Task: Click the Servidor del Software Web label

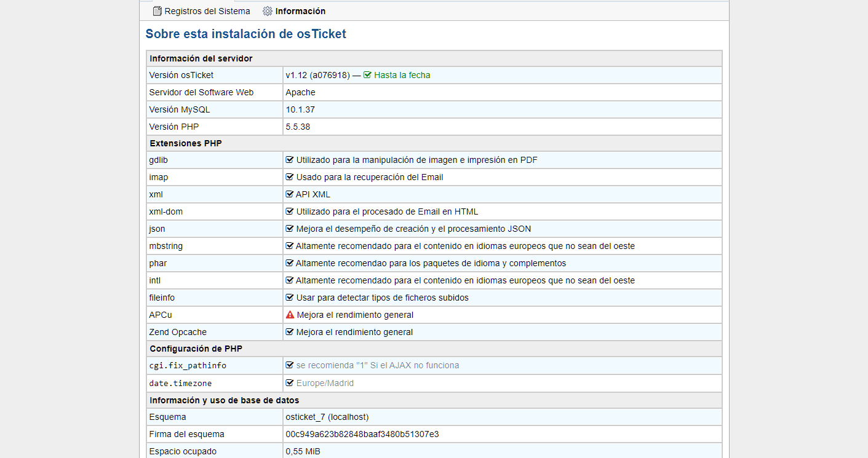Action: click(201, 92)
